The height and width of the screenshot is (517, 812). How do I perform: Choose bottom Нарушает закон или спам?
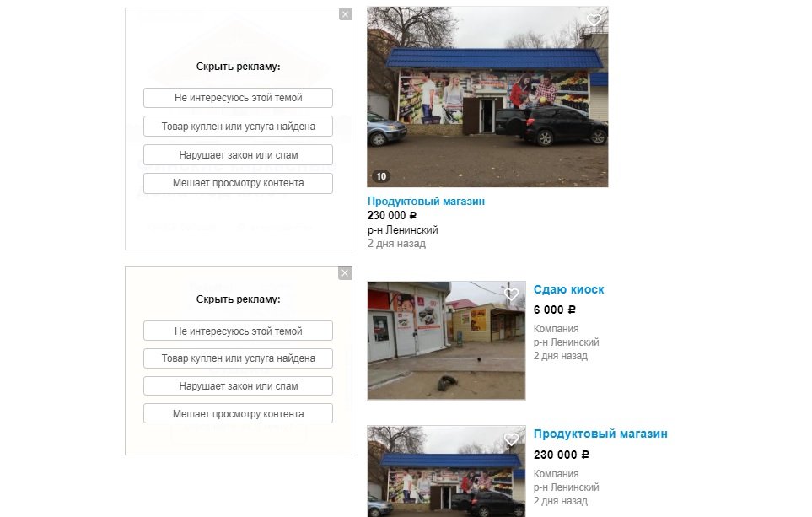tap(239, 386)
